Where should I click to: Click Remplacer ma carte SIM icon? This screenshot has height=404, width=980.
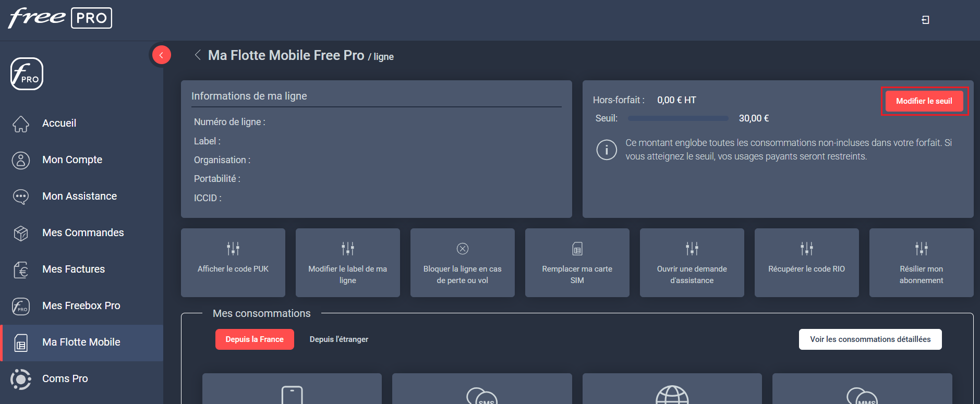coord(577,249)
